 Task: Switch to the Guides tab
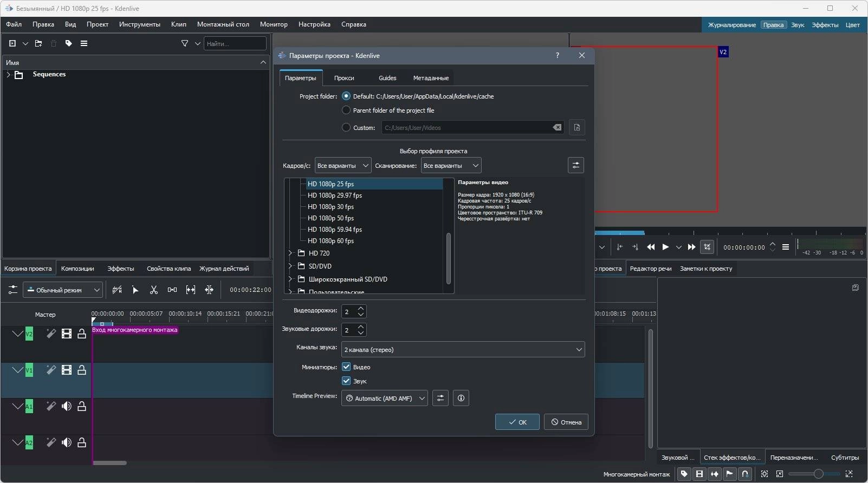tap(387, 78)
